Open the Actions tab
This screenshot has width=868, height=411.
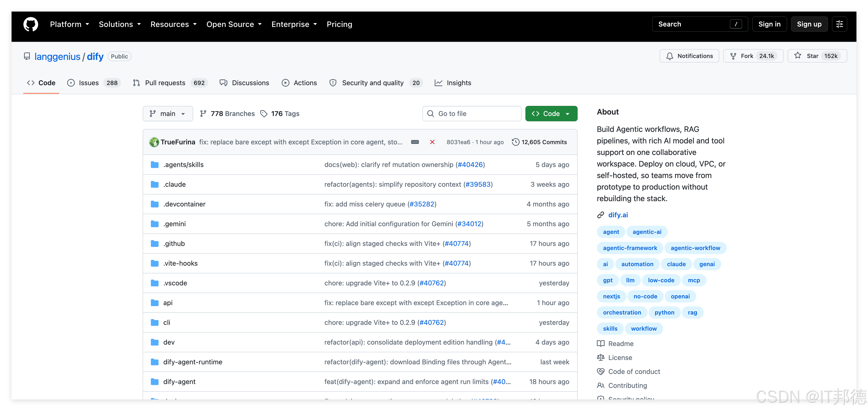[x=300, y=83]
